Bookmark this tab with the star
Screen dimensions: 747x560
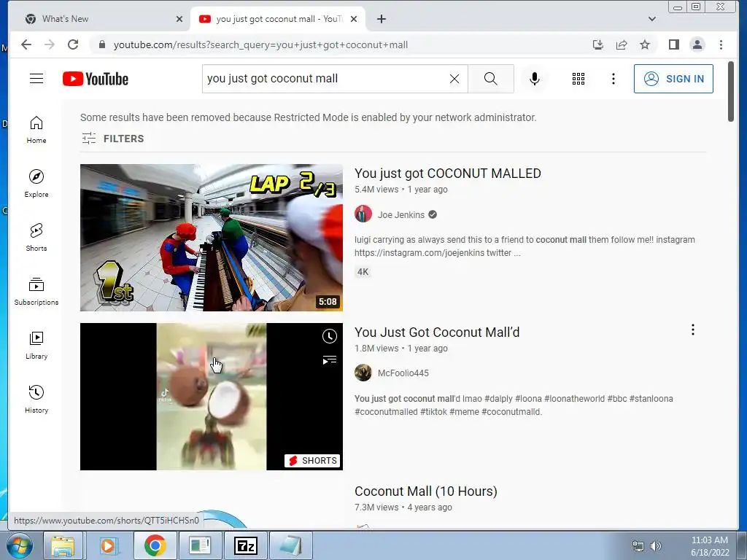tap(645, 44)
